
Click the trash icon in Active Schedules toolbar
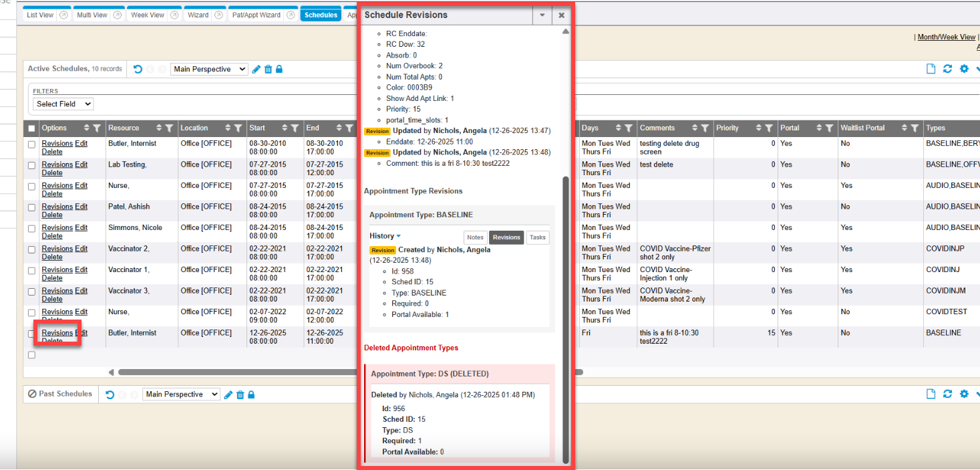268,69
